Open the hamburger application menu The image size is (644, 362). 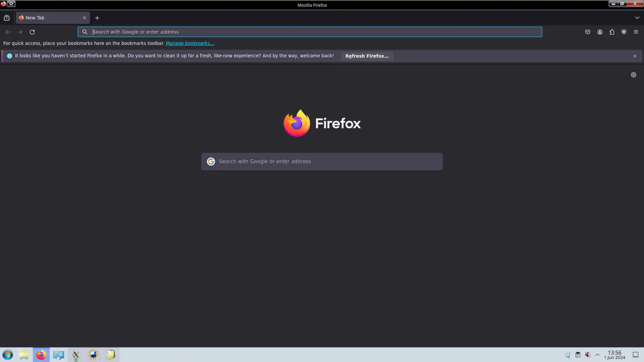pyautogui.click(x=636, y=32)
